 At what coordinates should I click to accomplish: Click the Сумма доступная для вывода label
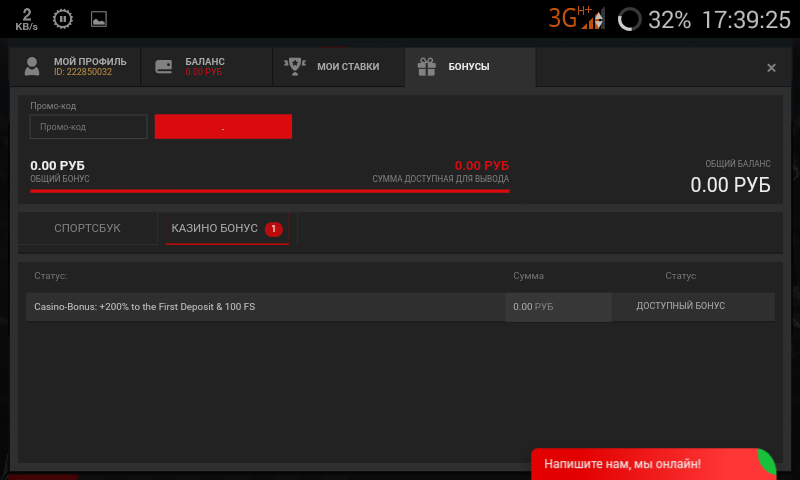click(440, 179)
